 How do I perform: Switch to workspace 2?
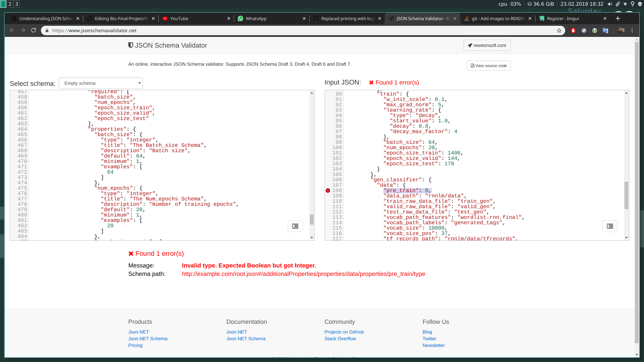pyautogui.click(x=10, y=4)
